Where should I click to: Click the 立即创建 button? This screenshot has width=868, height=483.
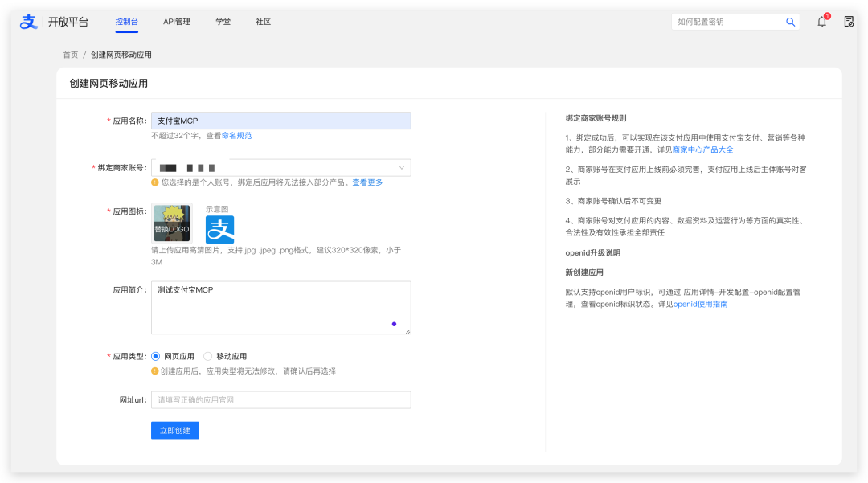[x=174, y=431]
